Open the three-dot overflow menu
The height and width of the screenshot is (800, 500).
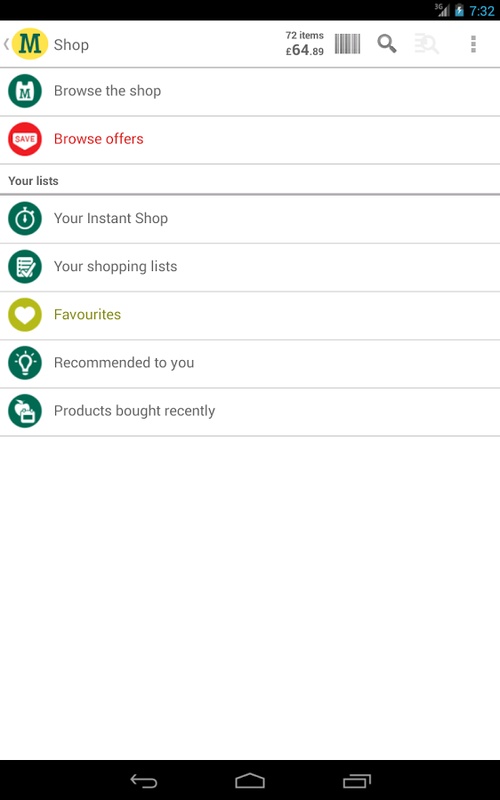473,44
